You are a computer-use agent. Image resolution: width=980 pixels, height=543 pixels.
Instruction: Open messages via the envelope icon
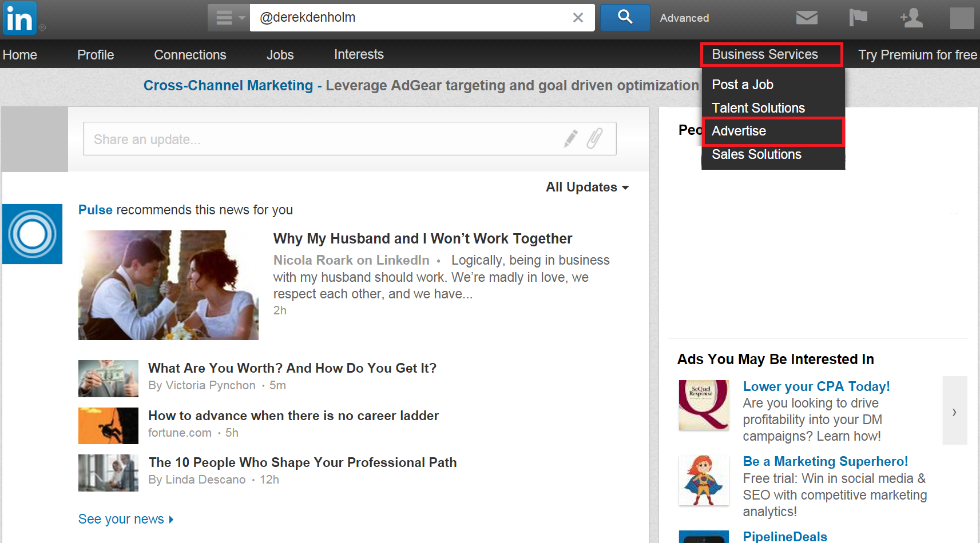click(x=806, y=18)
